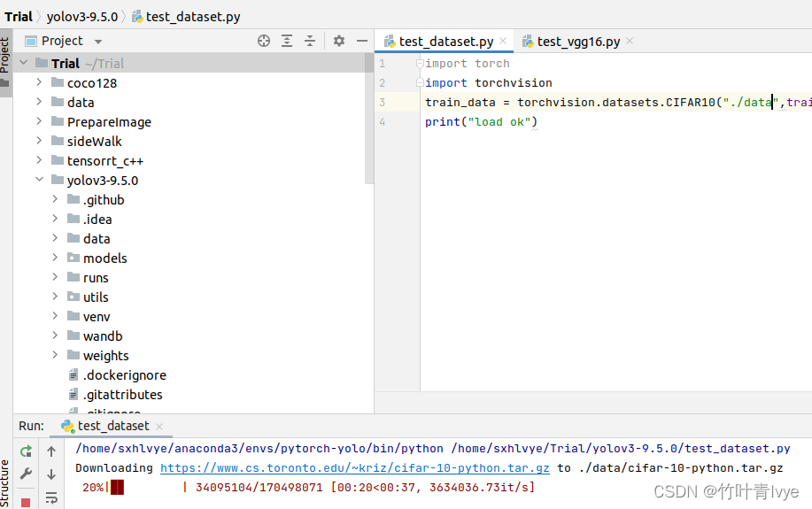Image resolution: width=812 pixels, height=509 pixels.
Task: Click the Project tree vertical scrollbar
Action: pyautogui.click(x=369, y=119)
